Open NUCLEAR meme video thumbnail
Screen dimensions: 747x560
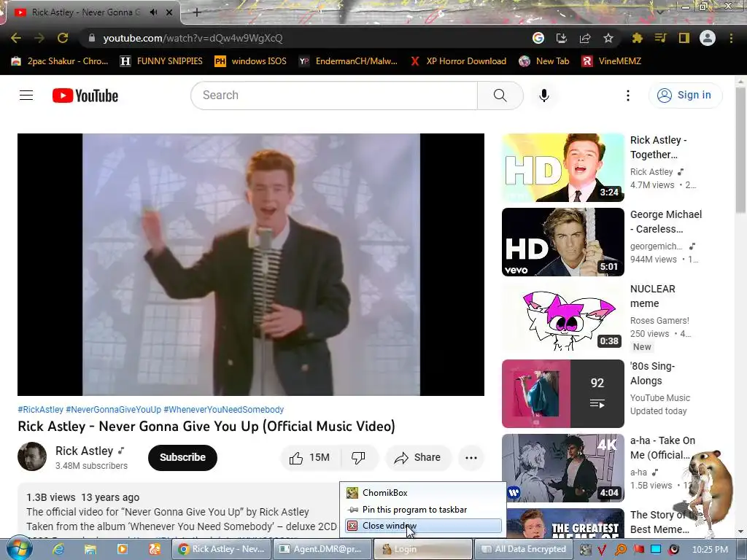[x=562, y=316]
